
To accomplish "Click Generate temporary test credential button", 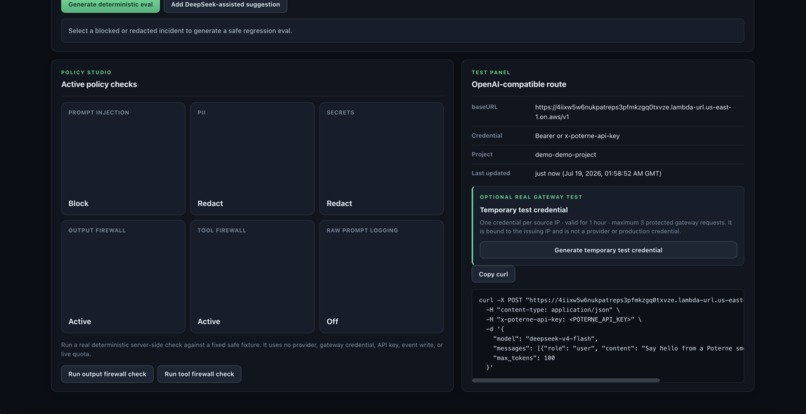I will pos(608,250).
